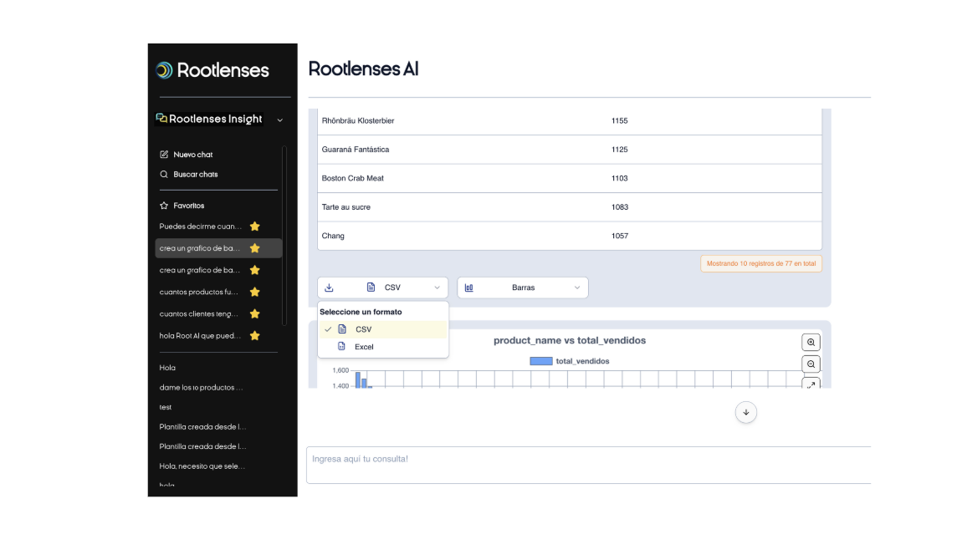This screenshot has height=560, width=962.
Task: Toggle the star on 'Puedes decirme cuan...'
Action: 255,226
